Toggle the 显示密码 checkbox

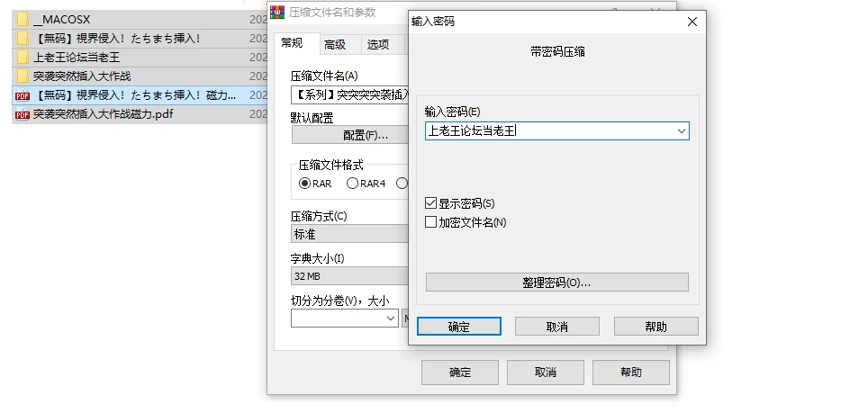[x=430, y=203]
